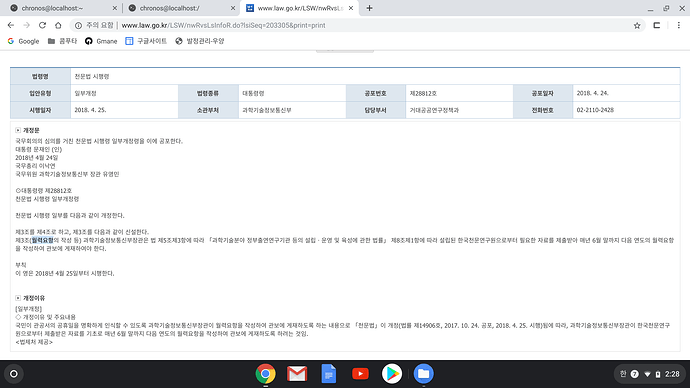Screen dimensions: 690x388
Task: Open YouTube from the shelf
Action: point(360,374)
